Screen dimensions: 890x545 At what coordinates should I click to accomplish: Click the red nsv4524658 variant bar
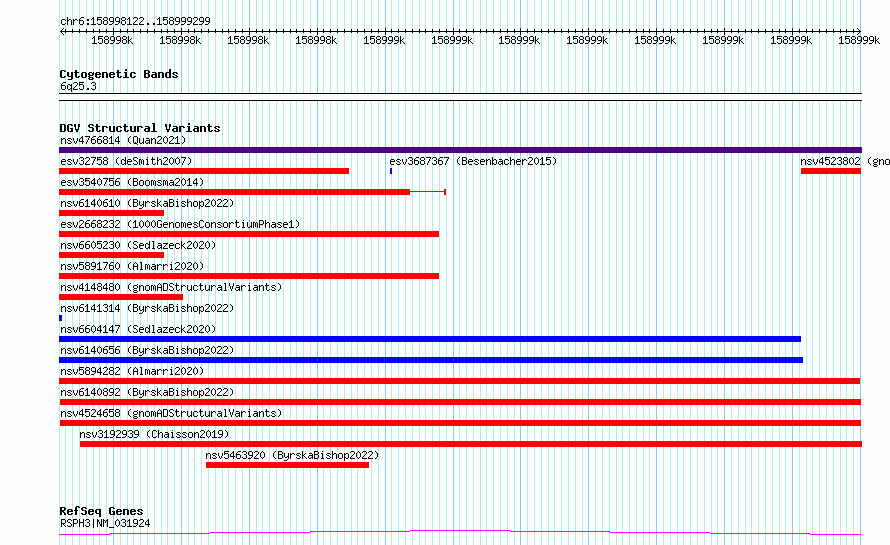point(460,423)
